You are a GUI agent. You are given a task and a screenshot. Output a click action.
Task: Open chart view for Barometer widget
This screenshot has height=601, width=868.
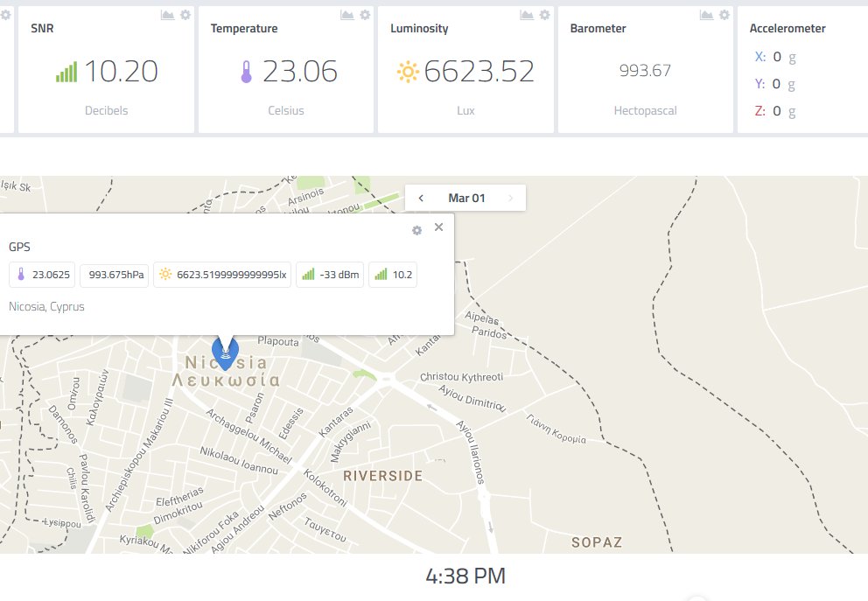click(706, 15)
